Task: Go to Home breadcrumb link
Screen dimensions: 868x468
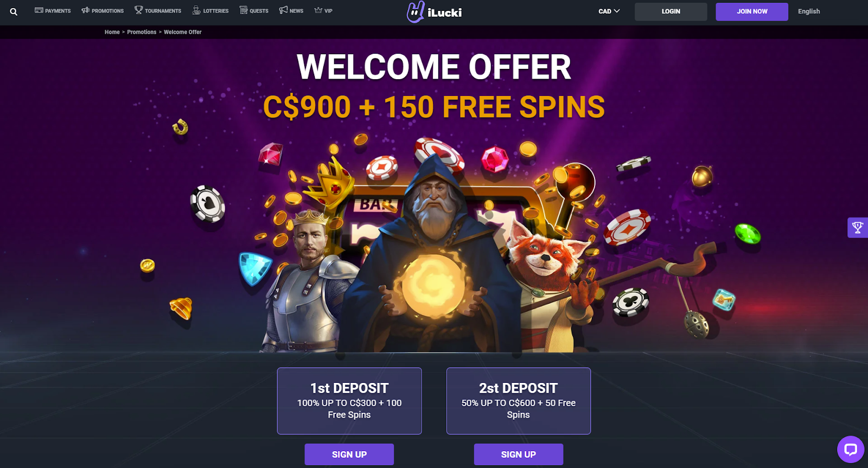Action: (x=112, y=32)
